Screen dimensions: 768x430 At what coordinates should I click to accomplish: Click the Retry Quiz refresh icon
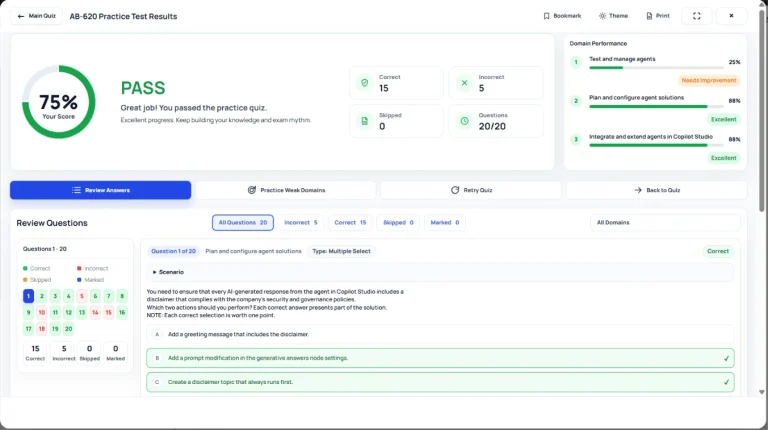coord(455,190)
